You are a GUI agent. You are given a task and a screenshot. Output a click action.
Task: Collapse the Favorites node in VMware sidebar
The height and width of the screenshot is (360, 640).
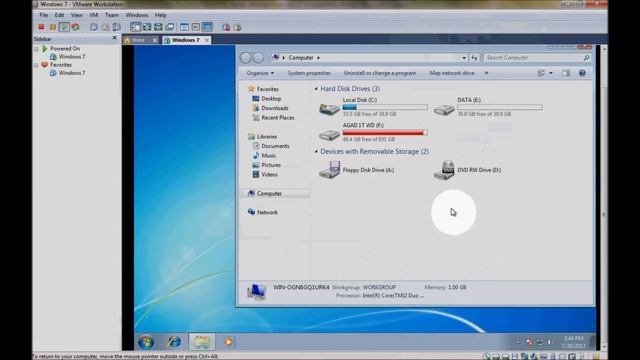tap(36, 65)
